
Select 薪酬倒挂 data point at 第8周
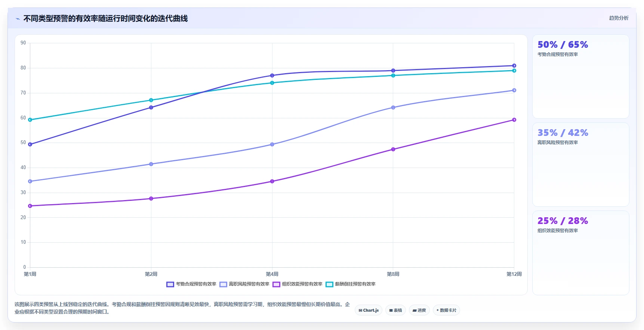(393, 75)
